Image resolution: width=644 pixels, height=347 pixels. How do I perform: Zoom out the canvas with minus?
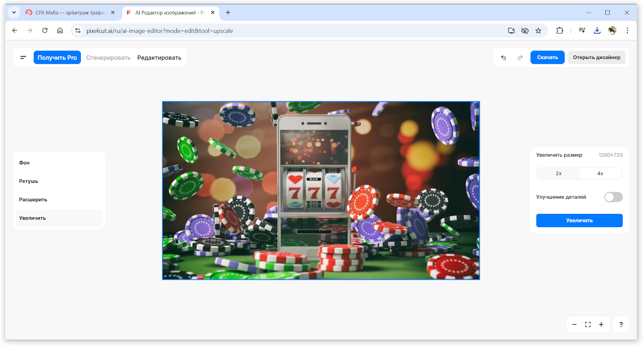574,324
